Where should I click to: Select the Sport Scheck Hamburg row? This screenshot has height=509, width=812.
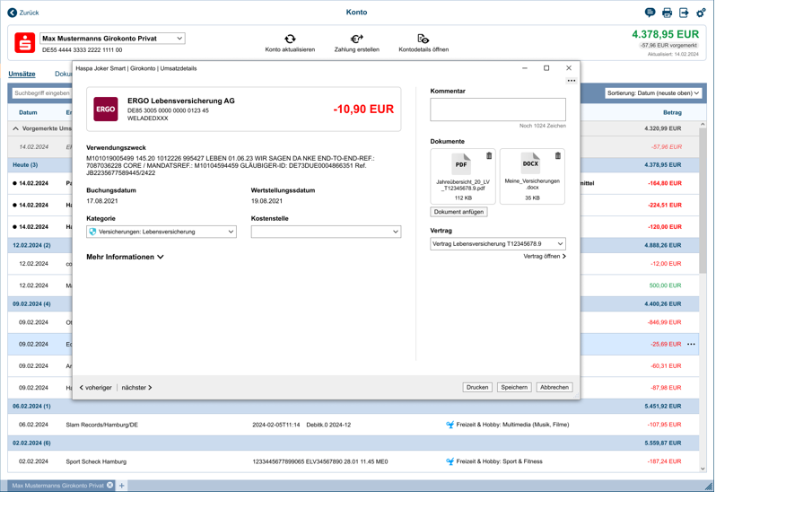(x=354, y=461)
